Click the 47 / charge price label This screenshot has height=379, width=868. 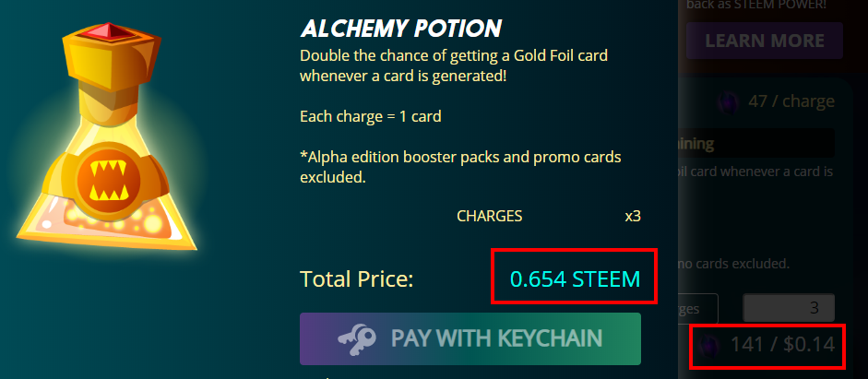coord(791,101)
